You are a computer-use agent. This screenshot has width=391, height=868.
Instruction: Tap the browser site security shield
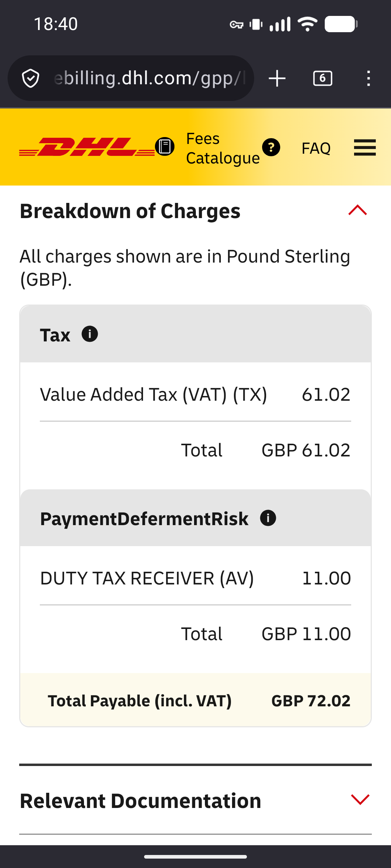(x=31, y=78)
